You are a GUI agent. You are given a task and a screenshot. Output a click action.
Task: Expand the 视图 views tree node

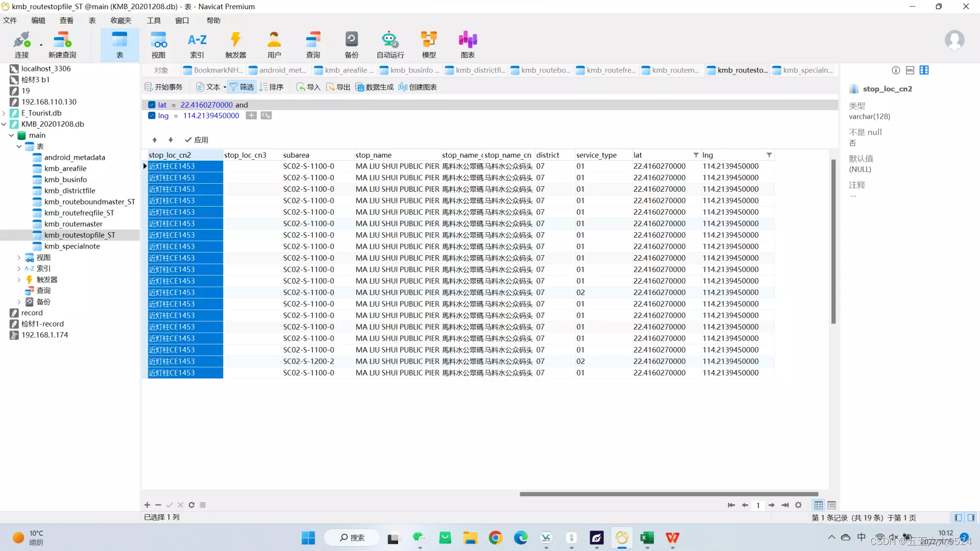pyautogui.click(x=19, y=258)
